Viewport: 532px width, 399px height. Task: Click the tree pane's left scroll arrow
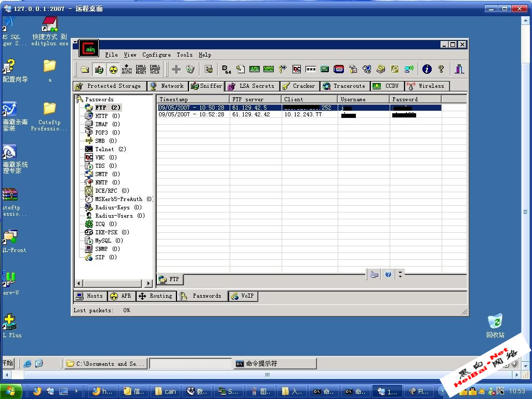[x=79, y=283]
